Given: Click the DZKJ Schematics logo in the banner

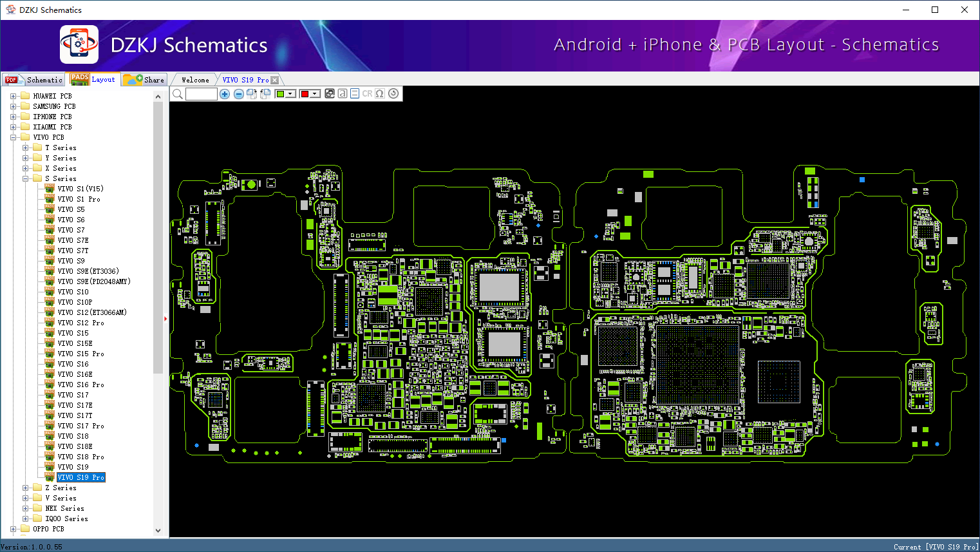Looking at the screenshot, I should [79, 44].
